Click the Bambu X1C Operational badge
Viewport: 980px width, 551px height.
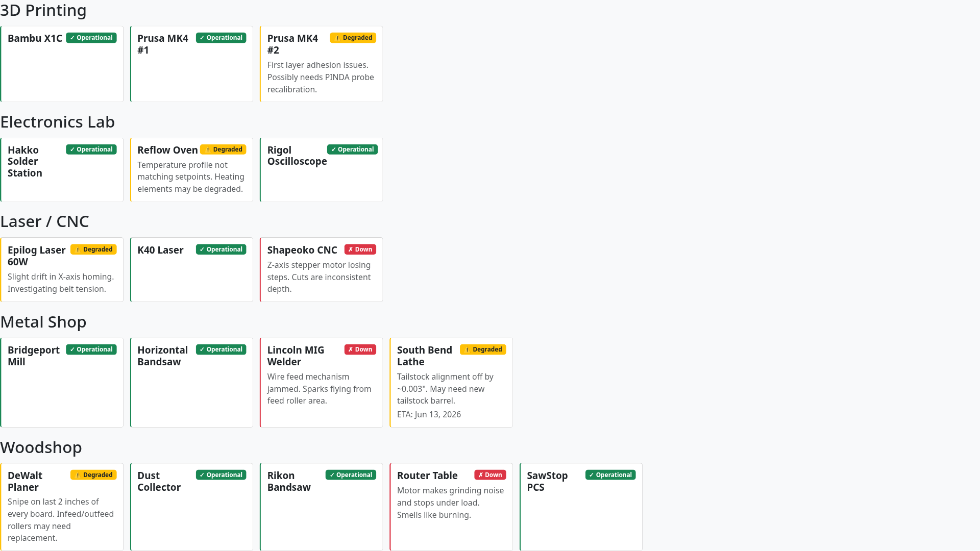point(91,38)
